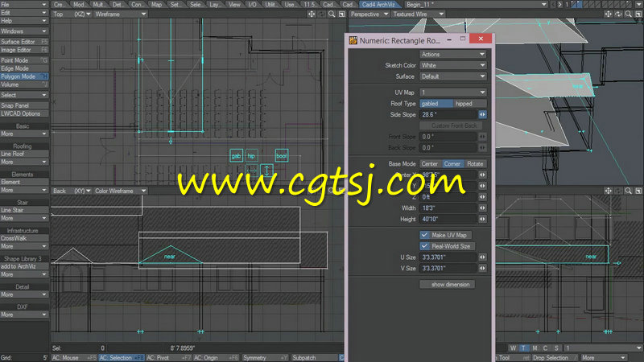Toggle the Real-World Size checkbox
Viewport: 644px width, 362px height.
click(x=425, y=246)
